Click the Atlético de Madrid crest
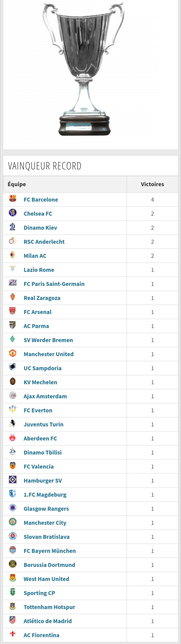Viewport: 181px width, 644px height. click(x=13, y=620)
